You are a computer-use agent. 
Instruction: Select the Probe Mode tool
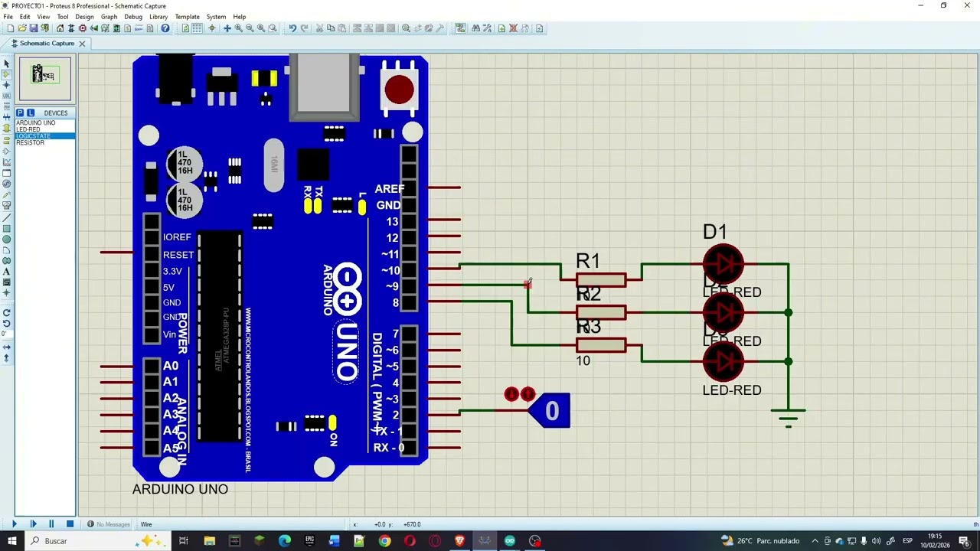6,194
